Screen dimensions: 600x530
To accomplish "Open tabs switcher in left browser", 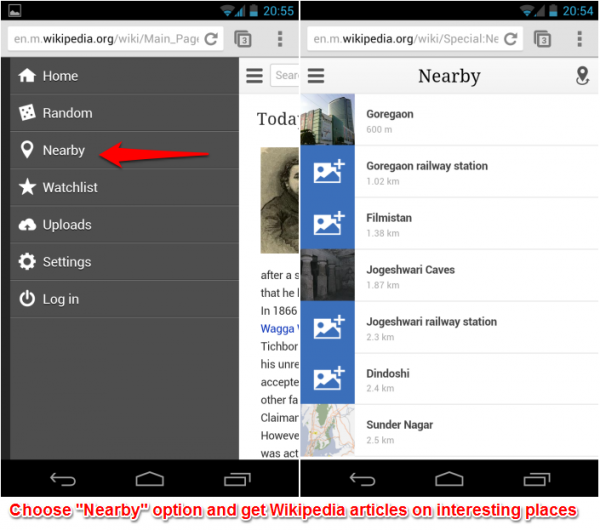I will [x=243, y=39].
